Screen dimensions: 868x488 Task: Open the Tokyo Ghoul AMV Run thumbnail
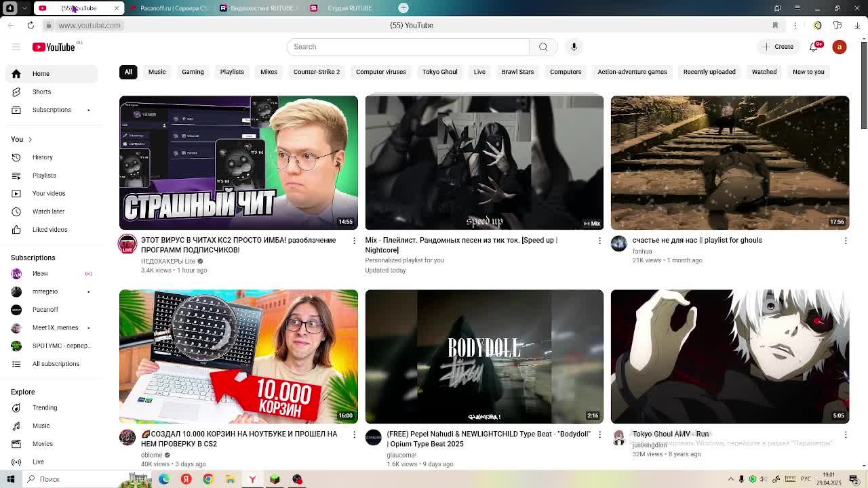pos(730,357)
